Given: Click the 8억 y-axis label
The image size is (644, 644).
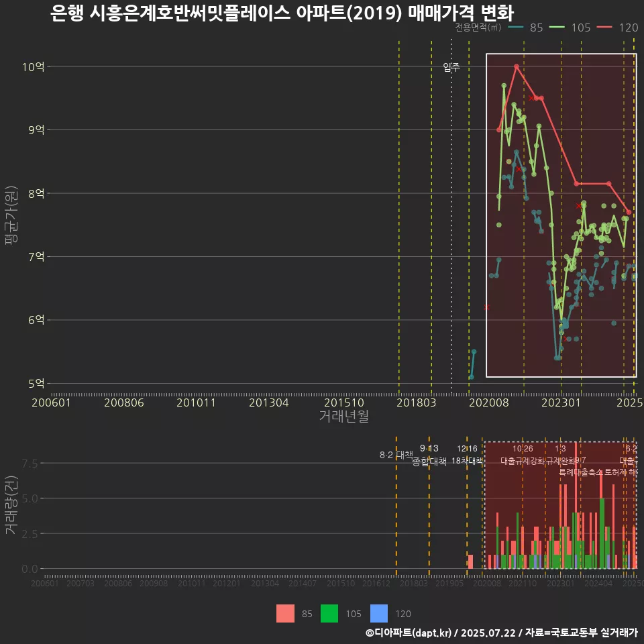Looking at the screenshot, I should click(36, 193).
